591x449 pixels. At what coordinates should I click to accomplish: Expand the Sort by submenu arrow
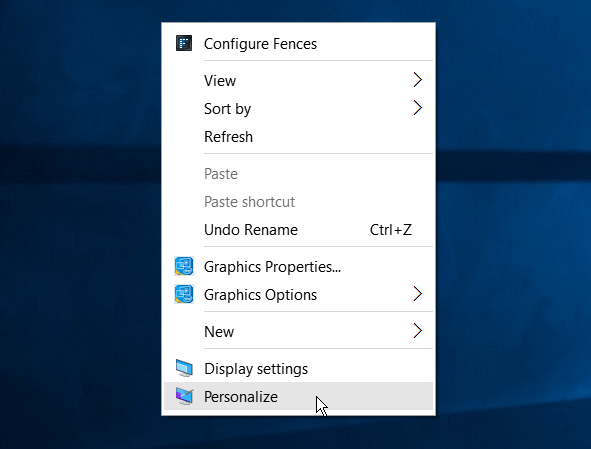[417, 108]
